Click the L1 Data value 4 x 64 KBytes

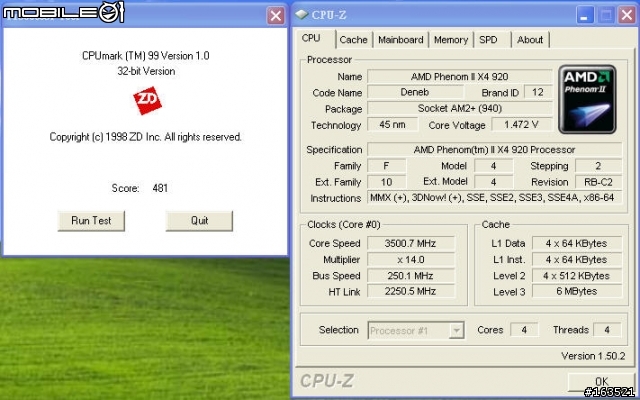(x=577, y=243)
